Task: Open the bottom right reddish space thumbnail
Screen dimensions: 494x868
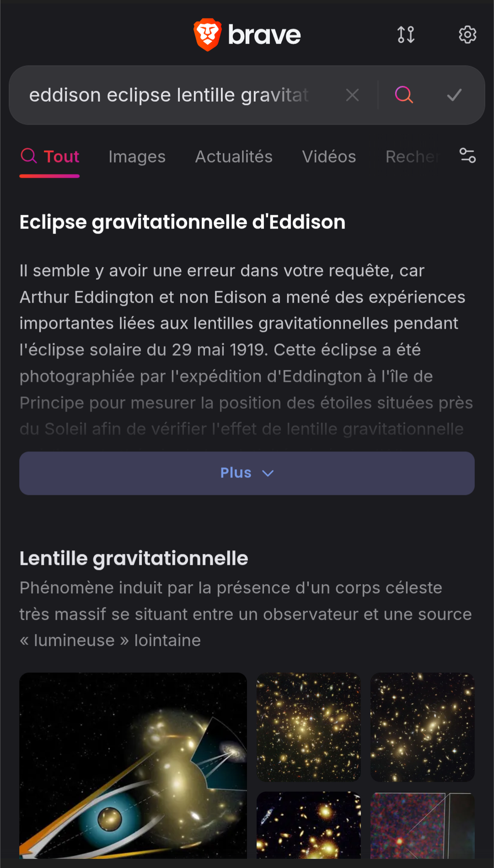Action: 422,825
